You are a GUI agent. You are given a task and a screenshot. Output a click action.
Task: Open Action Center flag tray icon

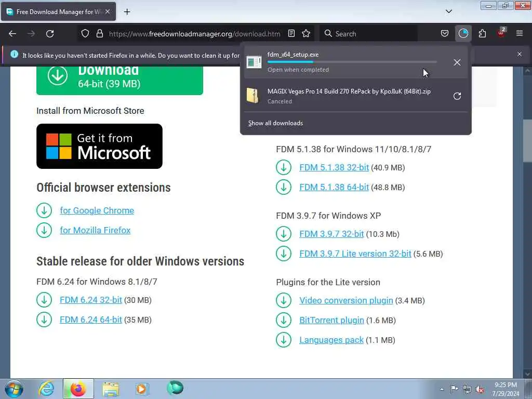tap(454, 389)
